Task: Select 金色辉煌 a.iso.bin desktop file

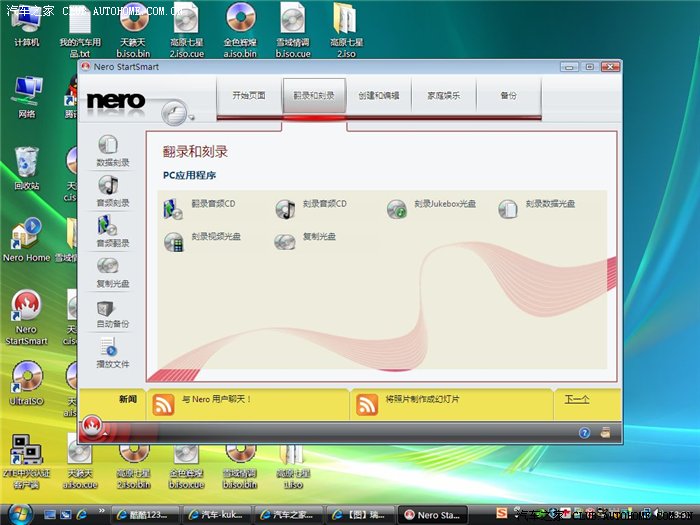Action: click(240, 30)
